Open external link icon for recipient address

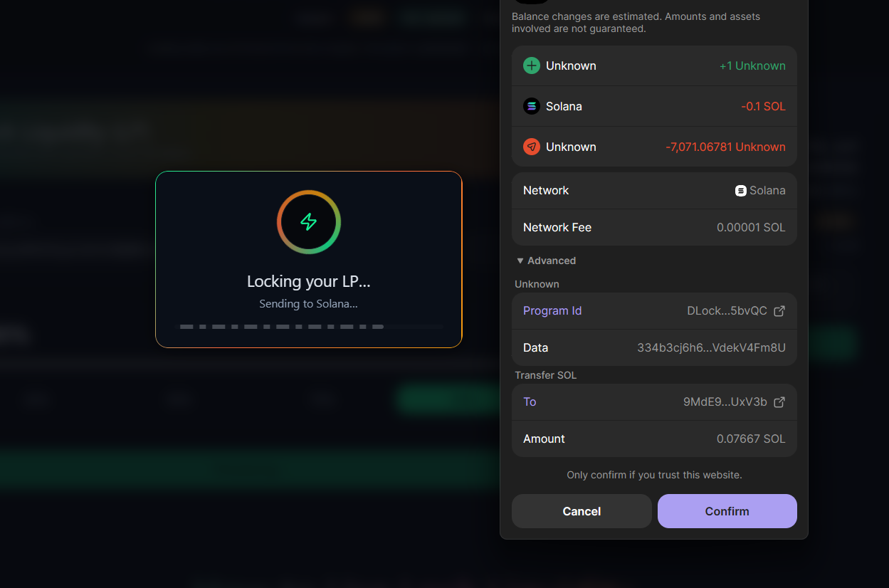[x=779, y=402]
